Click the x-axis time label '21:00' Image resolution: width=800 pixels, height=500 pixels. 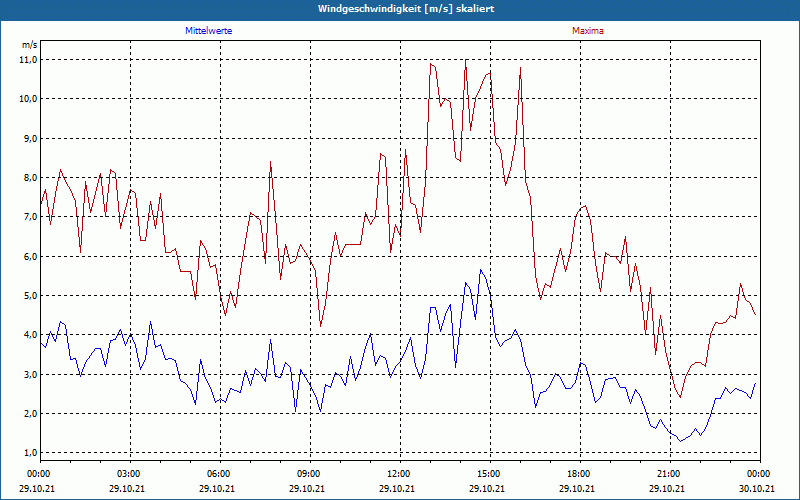(670, 474)
